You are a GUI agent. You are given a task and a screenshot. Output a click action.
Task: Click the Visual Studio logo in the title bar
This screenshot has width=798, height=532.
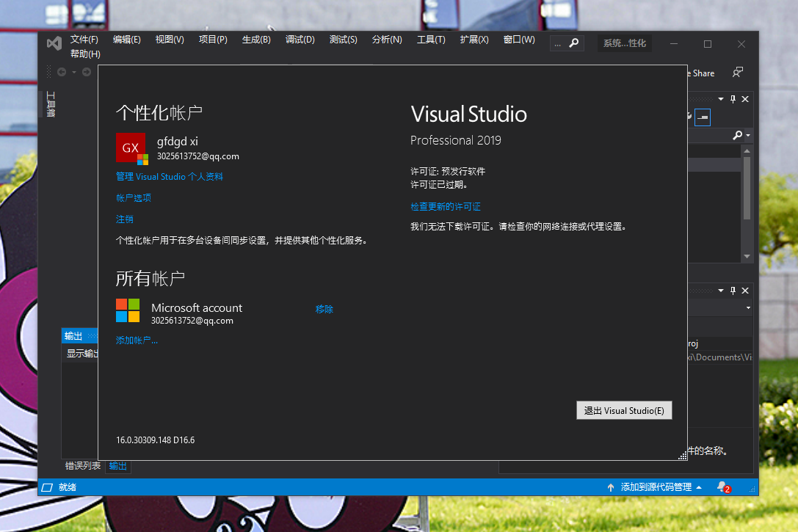tap(54, 43)
